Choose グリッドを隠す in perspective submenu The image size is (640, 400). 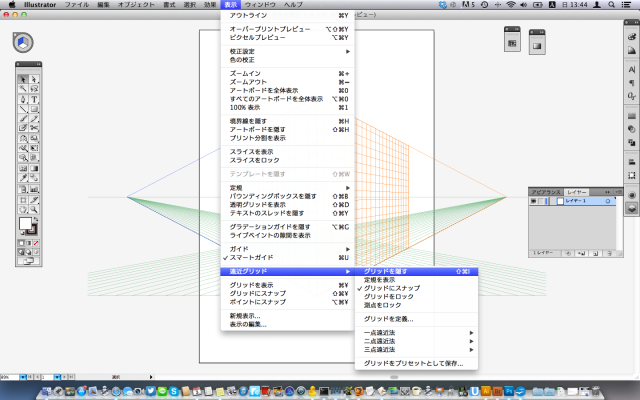point(416,271)
